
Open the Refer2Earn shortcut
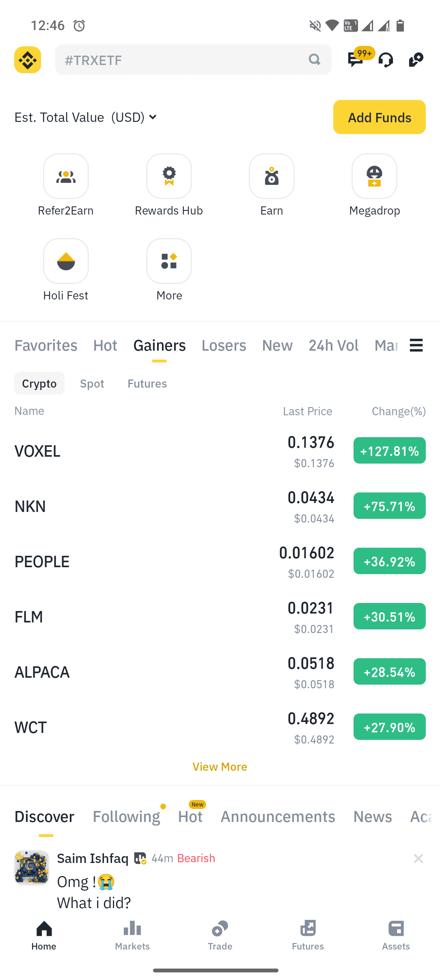tap(66, 176)
